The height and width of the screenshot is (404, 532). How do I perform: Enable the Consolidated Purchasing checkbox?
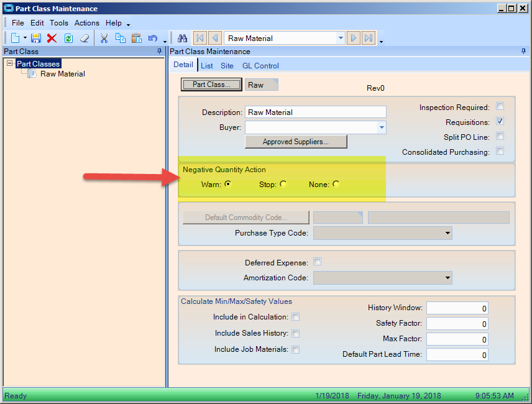coord(500,151)
